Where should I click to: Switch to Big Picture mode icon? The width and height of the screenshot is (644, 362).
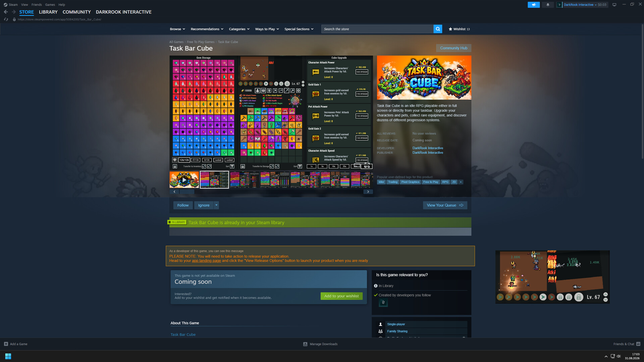point(614,5)
